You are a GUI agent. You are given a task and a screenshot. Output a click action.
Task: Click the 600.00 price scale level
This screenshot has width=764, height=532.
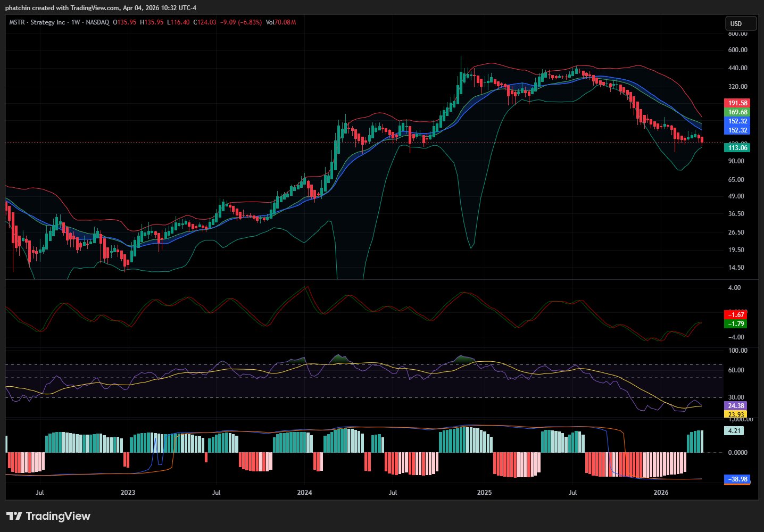[x=737, y=50]
